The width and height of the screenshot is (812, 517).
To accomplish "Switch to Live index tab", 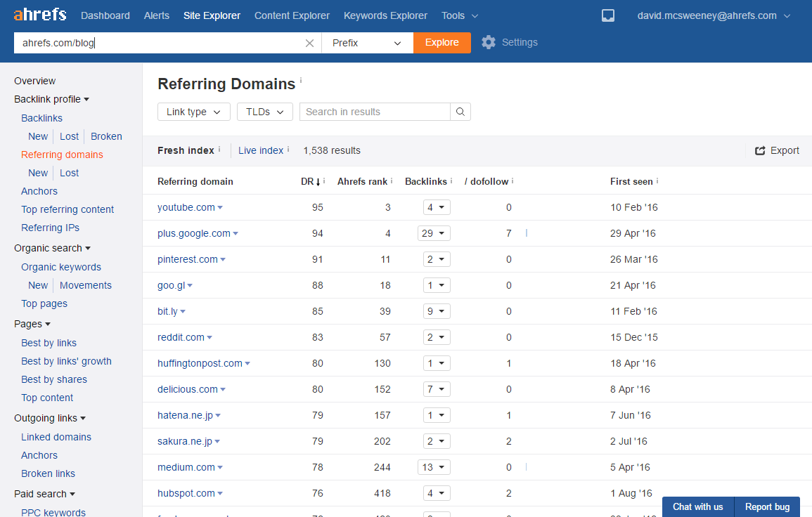I will pyautogui.click(x=261, y=150).
